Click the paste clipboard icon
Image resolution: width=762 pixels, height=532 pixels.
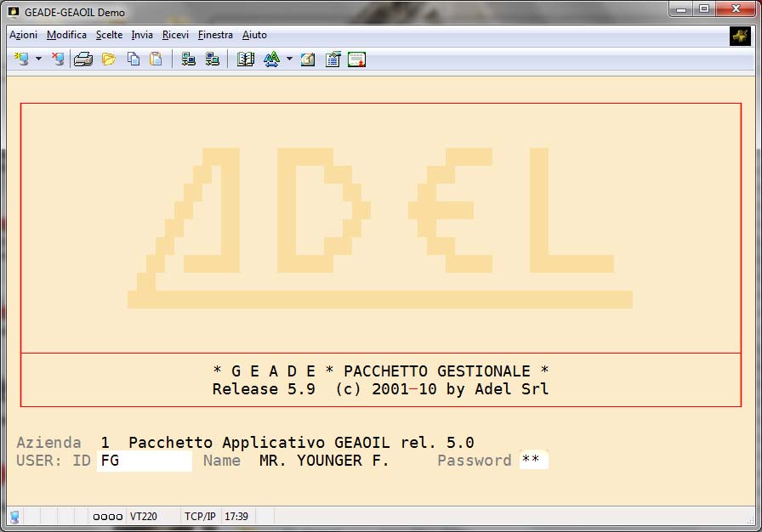[156, 59]
